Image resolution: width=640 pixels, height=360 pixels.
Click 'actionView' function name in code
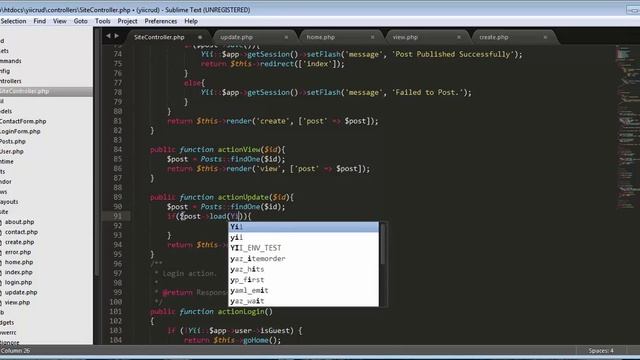tap(239, 149)
